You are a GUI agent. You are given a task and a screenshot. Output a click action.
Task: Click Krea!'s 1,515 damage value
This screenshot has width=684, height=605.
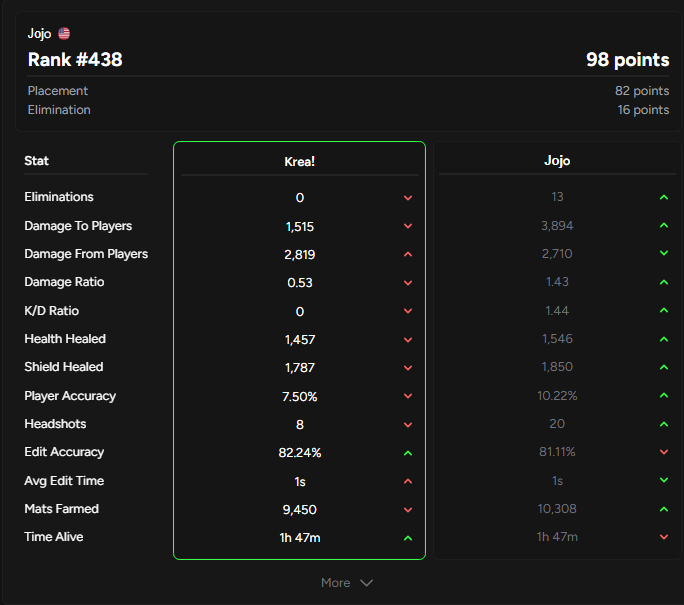tap(300, 227)
